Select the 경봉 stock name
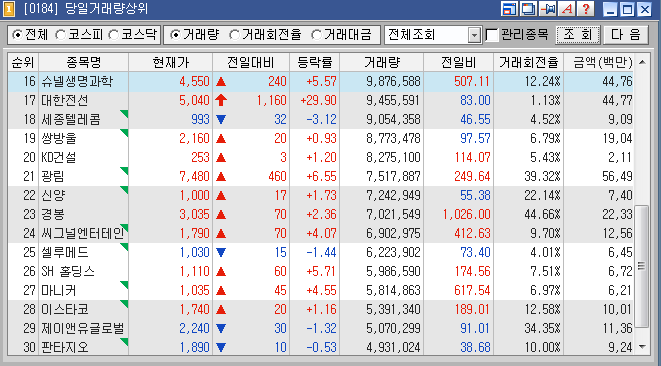661x366 pixels. click(x=53, y=214)
